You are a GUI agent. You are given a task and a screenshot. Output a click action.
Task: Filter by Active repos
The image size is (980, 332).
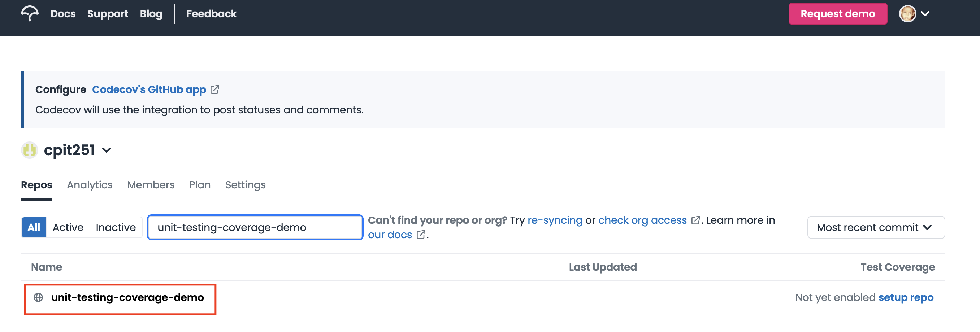click(x=68, y=227)
